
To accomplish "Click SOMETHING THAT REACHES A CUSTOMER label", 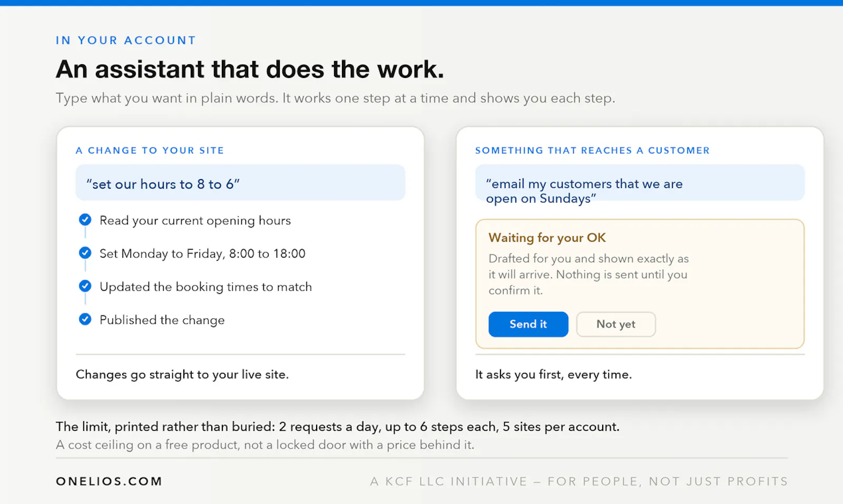I will point(592,151).
